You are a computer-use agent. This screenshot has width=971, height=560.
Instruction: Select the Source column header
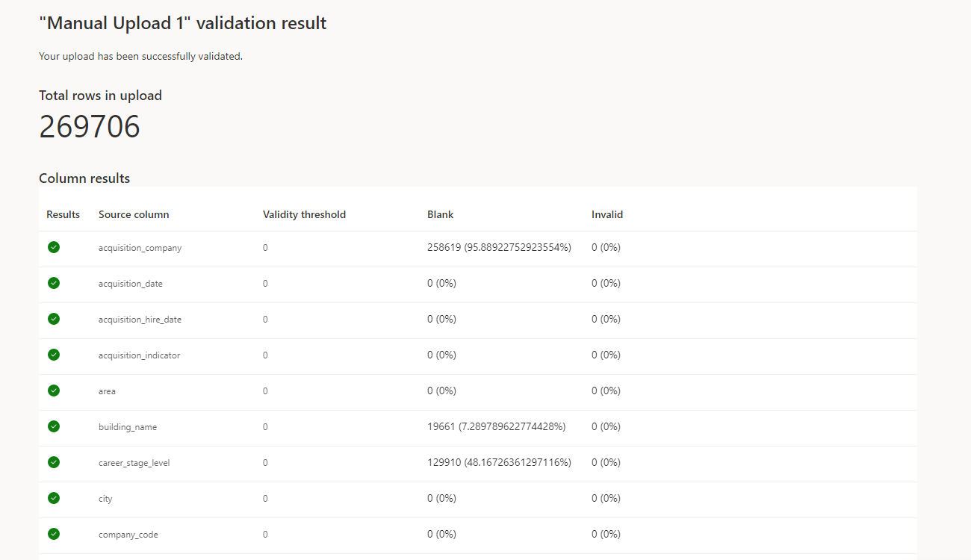coord(134,214)
